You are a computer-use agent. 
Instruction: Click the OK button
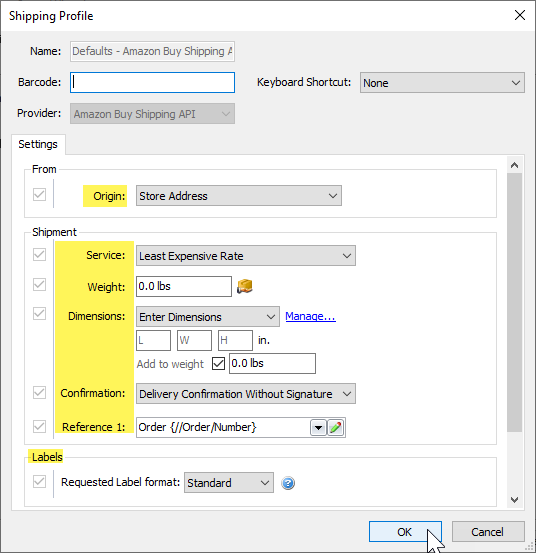(x=405, y=531)
